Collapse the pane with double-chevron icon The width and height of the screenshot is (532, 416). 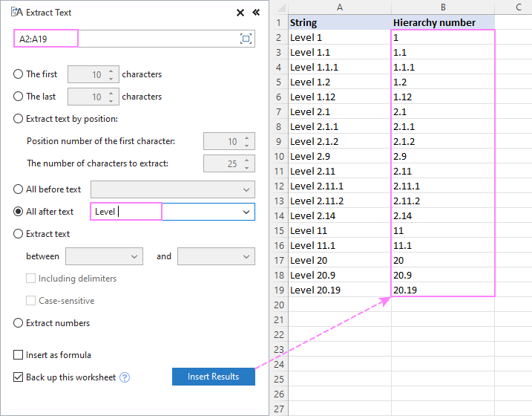click(256, 13)
